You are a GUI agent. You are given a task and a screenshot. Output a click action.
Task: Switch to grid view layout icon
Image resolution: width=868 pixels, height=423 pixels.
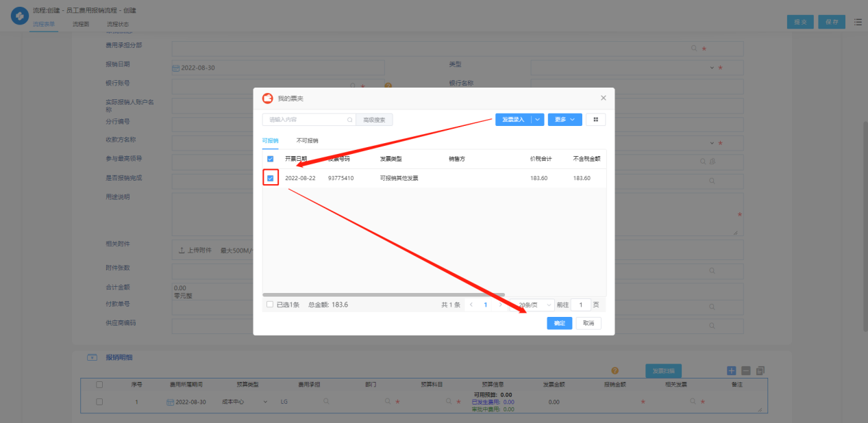click(x=595, y=119)
